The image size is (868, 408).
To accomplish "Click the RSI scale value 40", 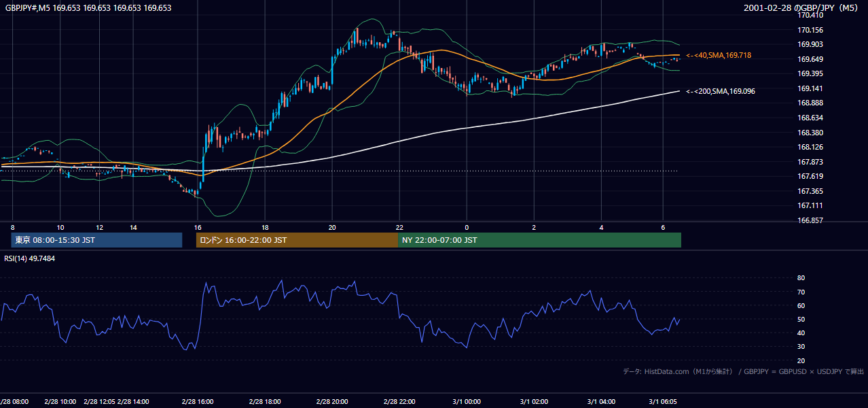I will click(x=801, y=333).
